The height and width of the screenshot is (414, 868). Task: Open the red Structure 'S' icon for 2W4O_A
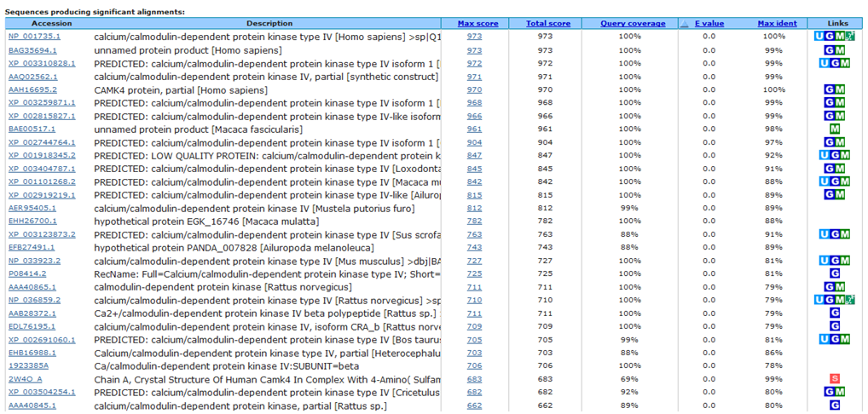(x=835, y=379)
